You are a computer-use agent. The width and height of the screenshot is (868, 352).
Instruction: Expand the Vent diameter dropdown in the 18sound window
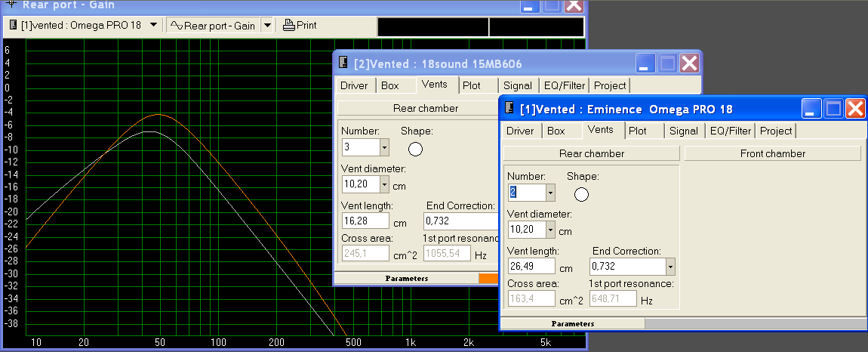[384, 184]
